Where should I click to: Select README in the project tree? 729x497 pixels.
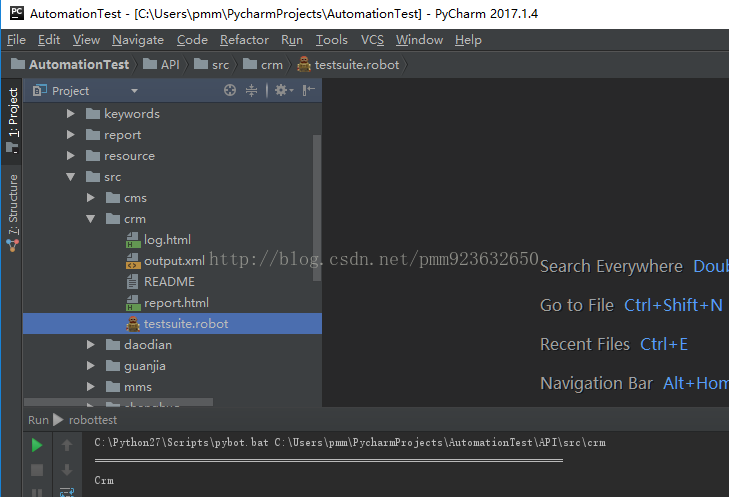click(x=169, y=282)
